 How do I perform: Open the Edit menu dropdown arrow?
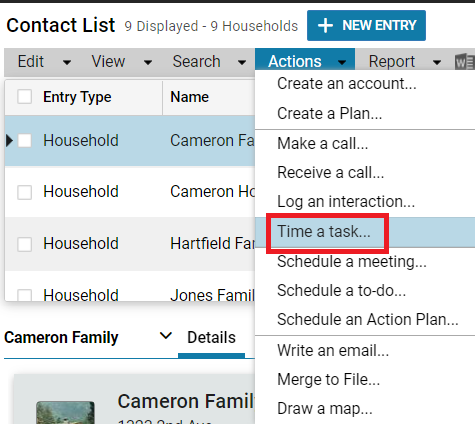(67, 62)
